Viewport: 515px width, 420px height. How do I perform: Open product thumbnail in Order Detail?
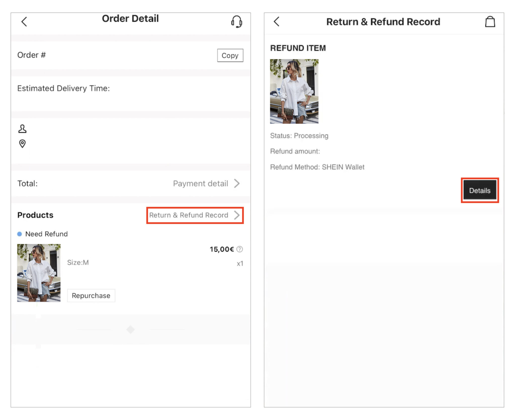(39, 273)
